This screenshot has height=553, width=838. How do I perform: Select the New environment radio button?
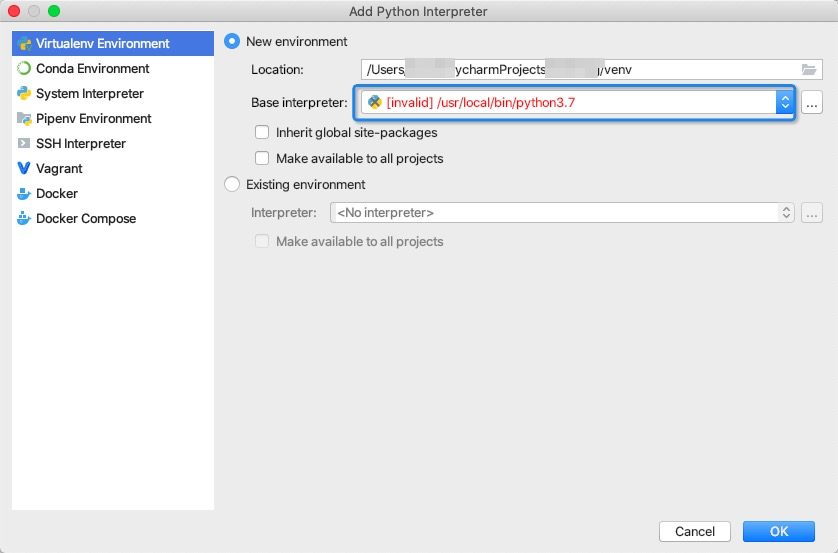pos(233,42)
